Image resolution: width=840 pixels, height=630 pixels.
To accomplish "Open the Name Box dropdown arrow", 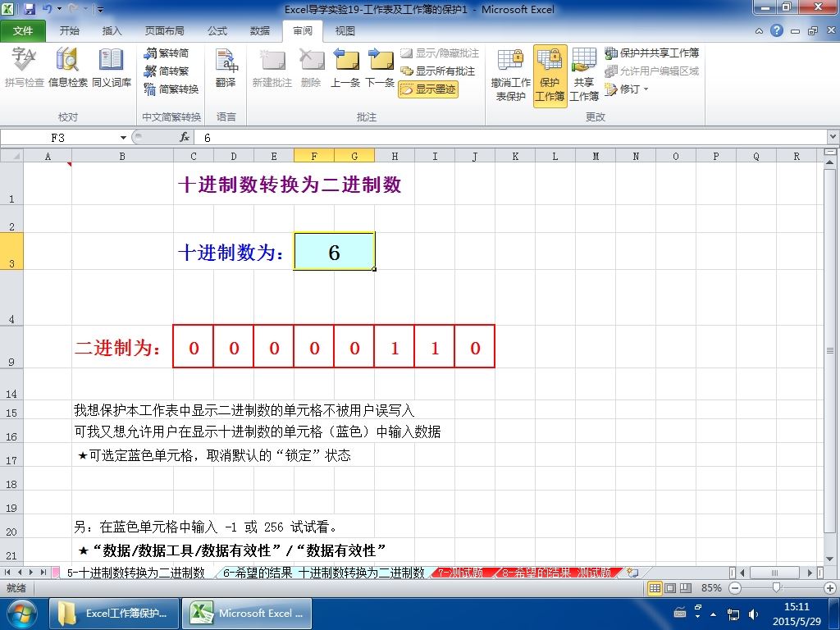I will coord(123,138).
